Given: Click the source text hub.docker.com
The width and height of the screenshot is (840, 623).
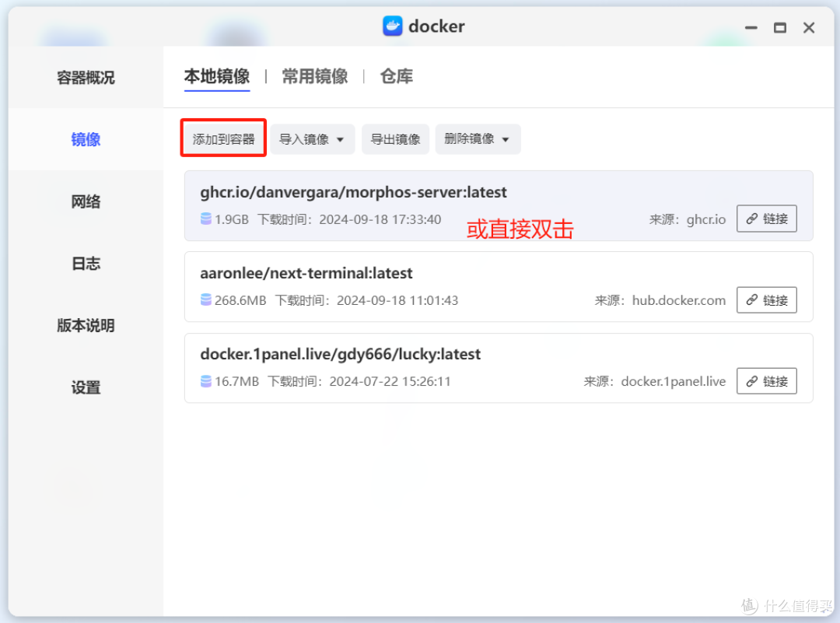Looking at the screenshot, I should click(x=679, y=300).
